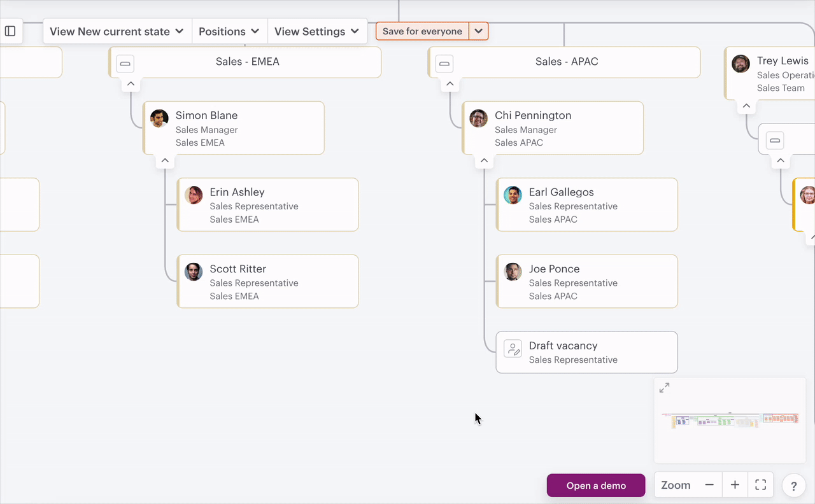Click the department icon on Sales - EMEA card
The width and height of the screenshot is (815, 504).
(x=125, y=63)
